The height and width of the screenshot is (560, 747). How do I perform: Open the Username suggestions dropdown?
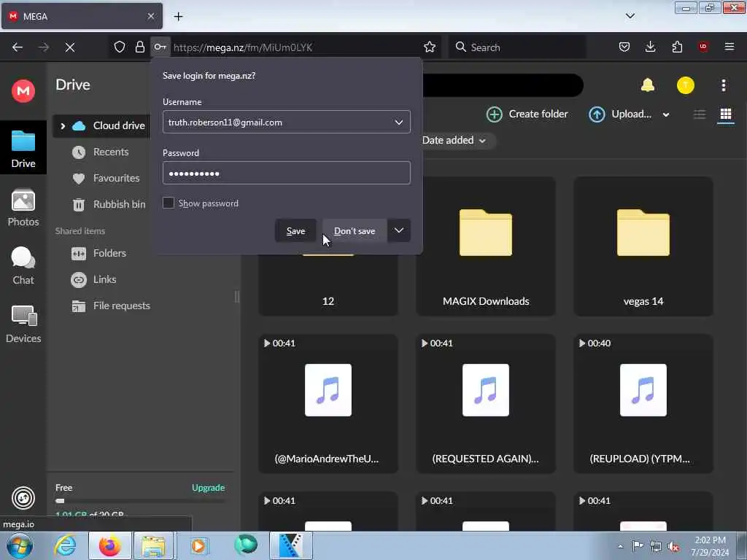(399, 122)
